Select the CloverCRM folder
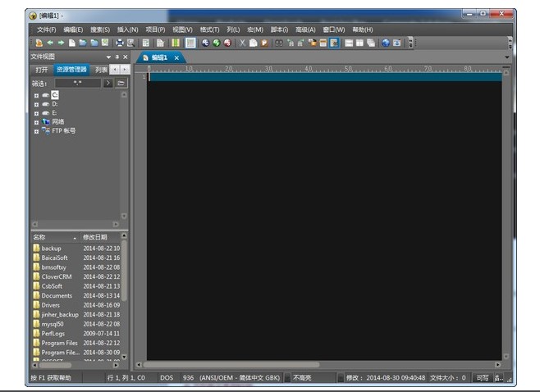Screen dimensions: 540x392 click(57, 276)
